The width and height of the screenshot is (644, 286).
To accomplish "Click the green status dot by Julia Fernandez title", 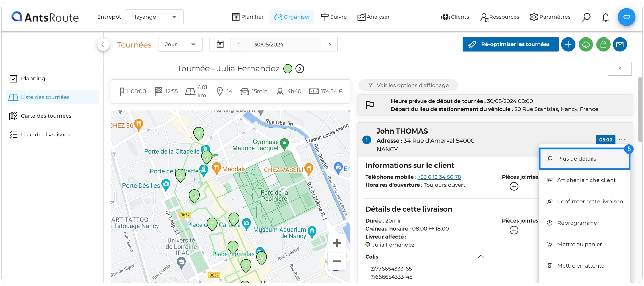I will tap(288, 69).
